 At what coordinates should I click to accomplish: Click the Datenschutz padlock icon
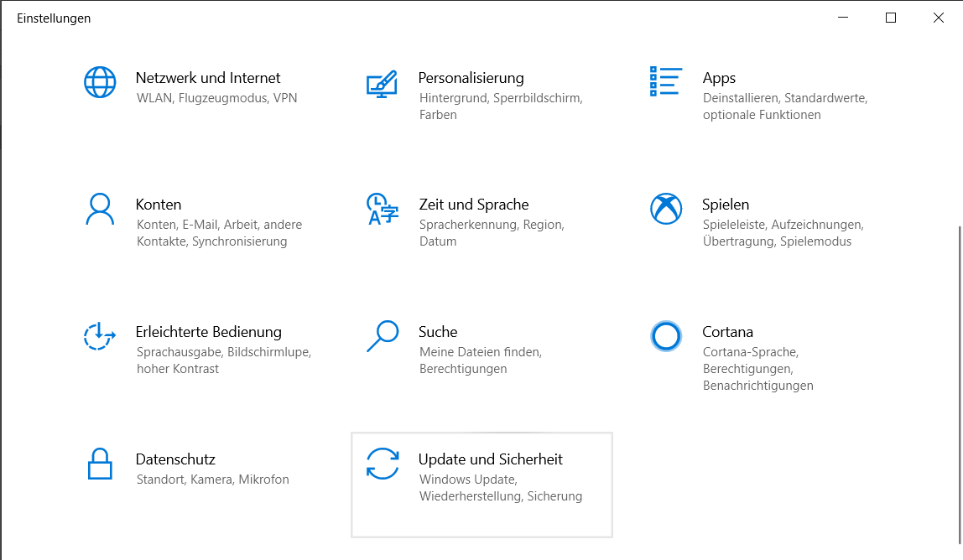[x=100, y=464]
